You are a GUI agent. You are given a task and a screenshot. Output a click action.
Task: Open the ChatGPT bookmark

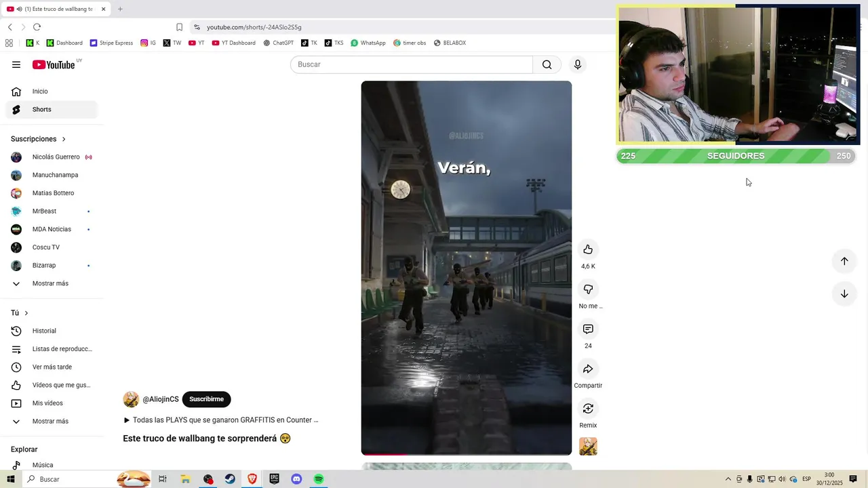pos(279,43)
